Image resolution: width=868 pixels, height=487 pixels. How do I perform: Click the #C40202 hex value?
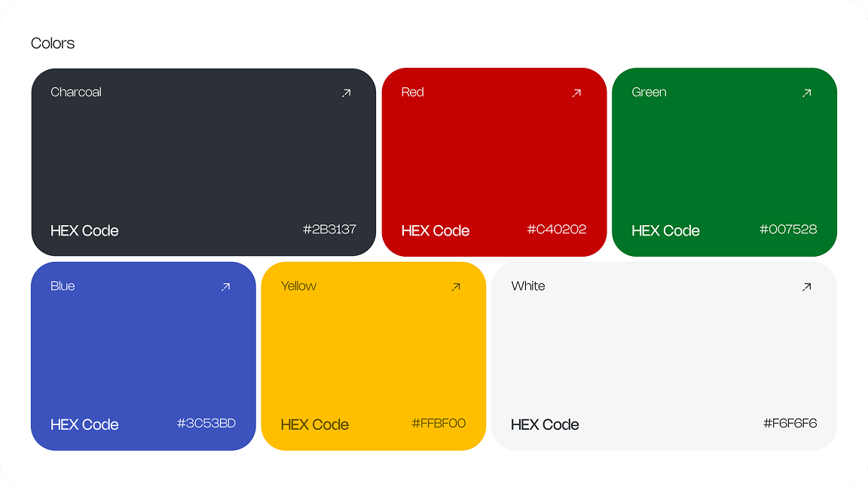556,230
